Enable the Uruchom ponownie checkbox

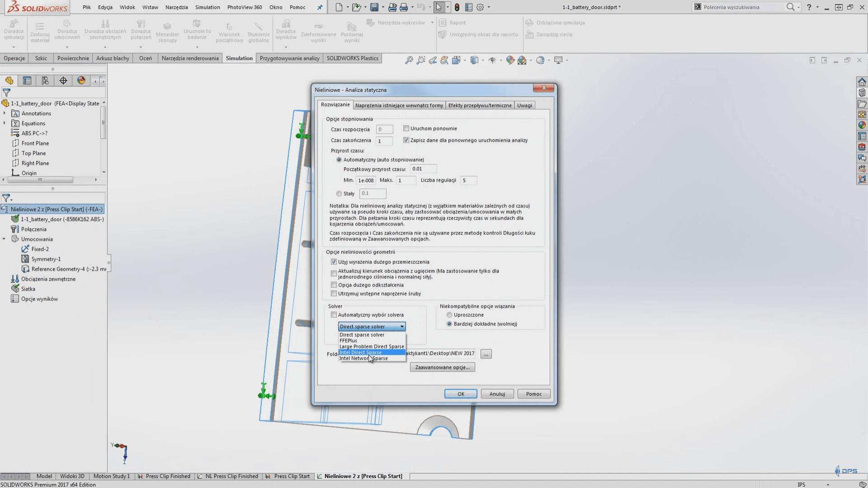pos(406,128)
